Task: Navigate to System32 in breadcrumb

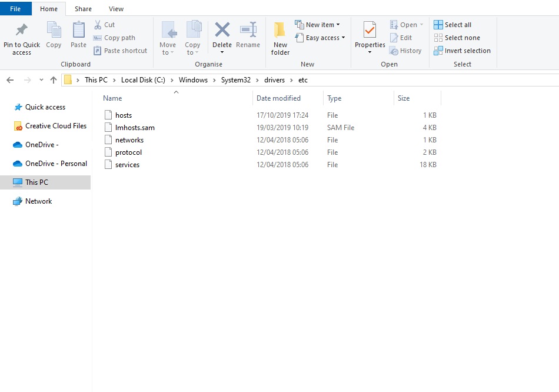Action: pyautogui.click(x=235, y=80)
